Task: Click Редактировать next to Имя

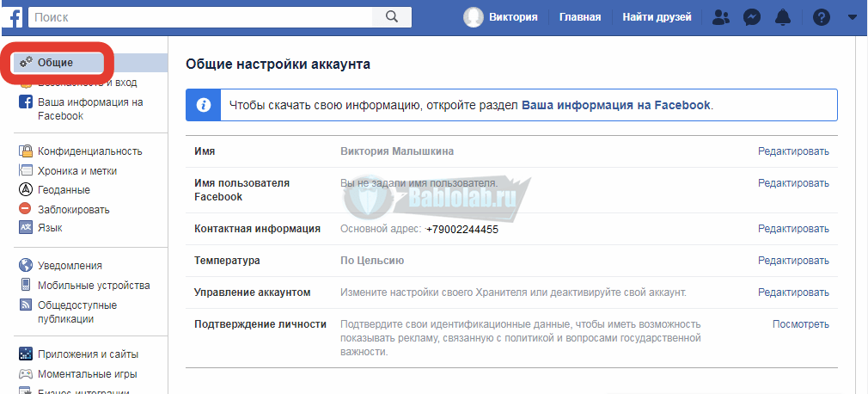Action: (x=792, y=151)
